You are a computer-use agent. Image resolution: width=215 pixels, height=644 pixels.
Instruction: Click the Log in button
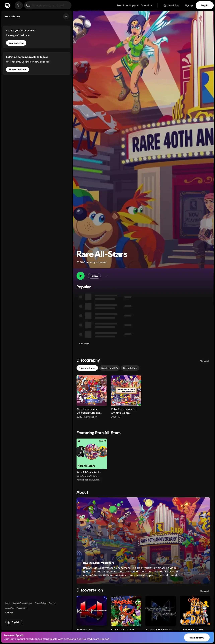(x=204, y=5)
